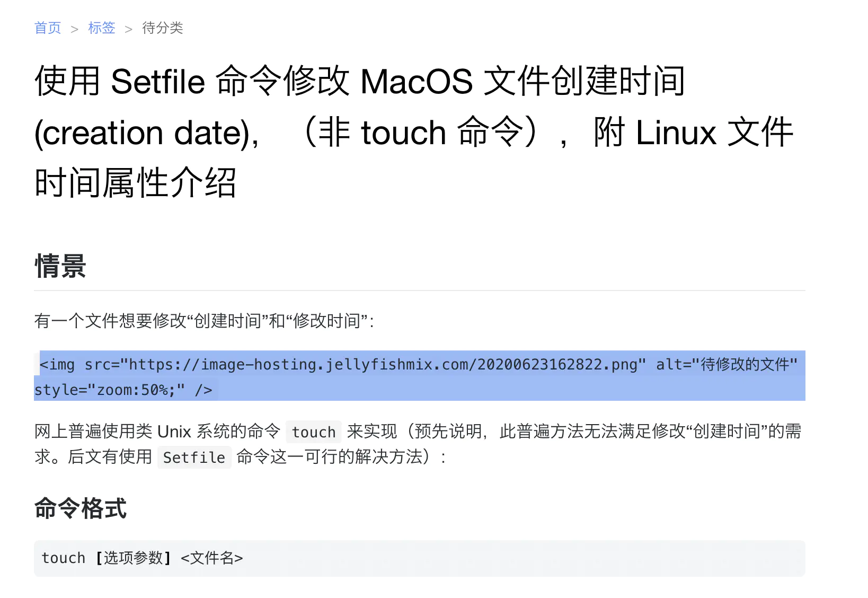The height and width of the screenshot is (598, 868).
Task: Open the 标签 breadcrumb link
Action: click(x=101, y=28)
